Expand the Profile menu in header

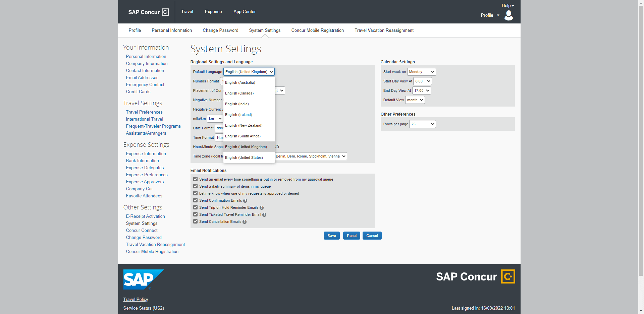coord(490,15)
